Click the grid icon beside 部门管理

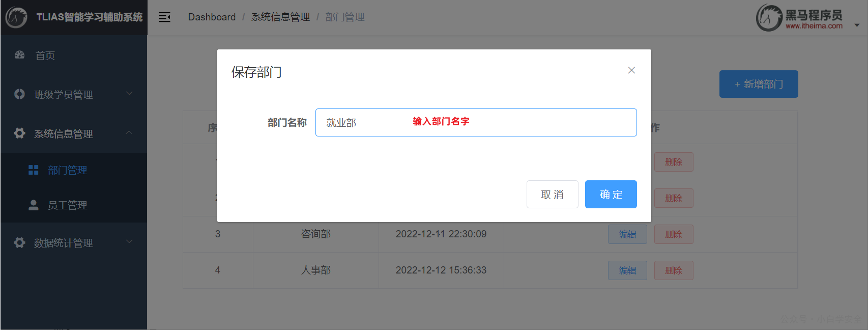[34, 170]
